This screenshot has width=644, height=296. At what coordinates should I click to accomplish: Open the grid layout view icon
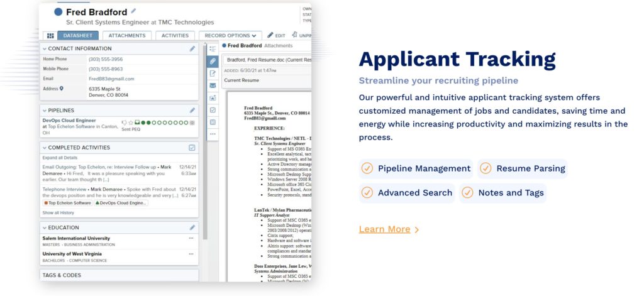tap(50, 36)
